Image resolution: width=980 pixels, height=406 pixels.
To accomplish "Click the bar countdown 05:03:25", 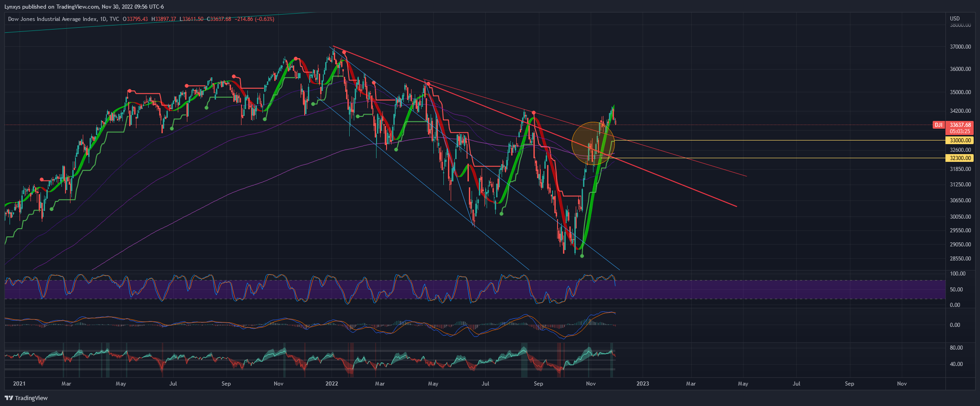I will click(x=960, y=131).
